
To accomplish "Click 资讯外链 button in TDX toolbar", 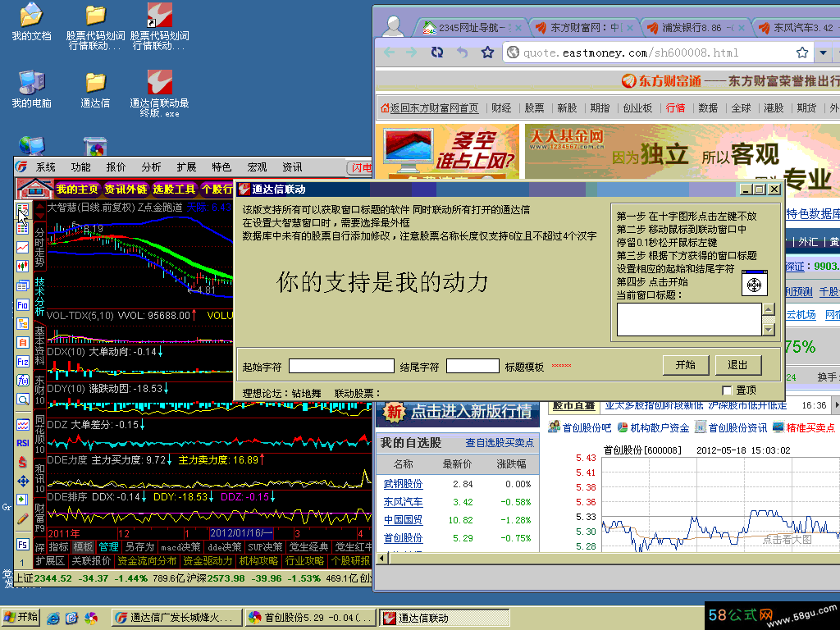I will 126,189.
